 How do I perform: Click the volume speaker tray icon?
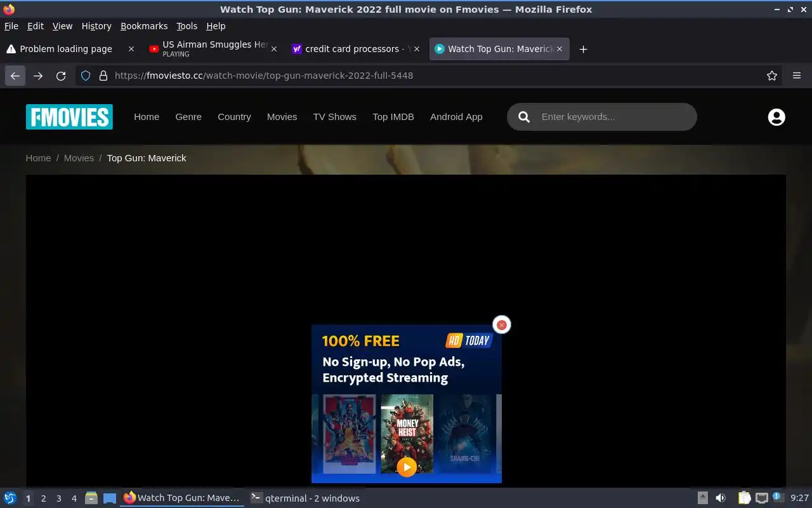pos(721,498)
